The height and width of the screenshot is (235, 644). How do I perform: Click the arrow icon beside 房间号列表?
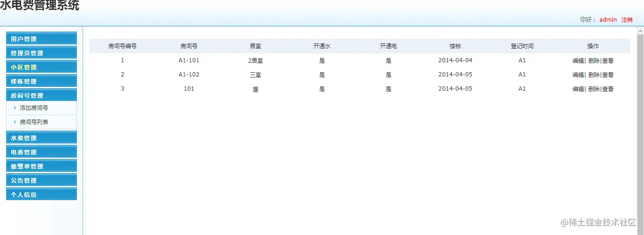pos(15,122)
